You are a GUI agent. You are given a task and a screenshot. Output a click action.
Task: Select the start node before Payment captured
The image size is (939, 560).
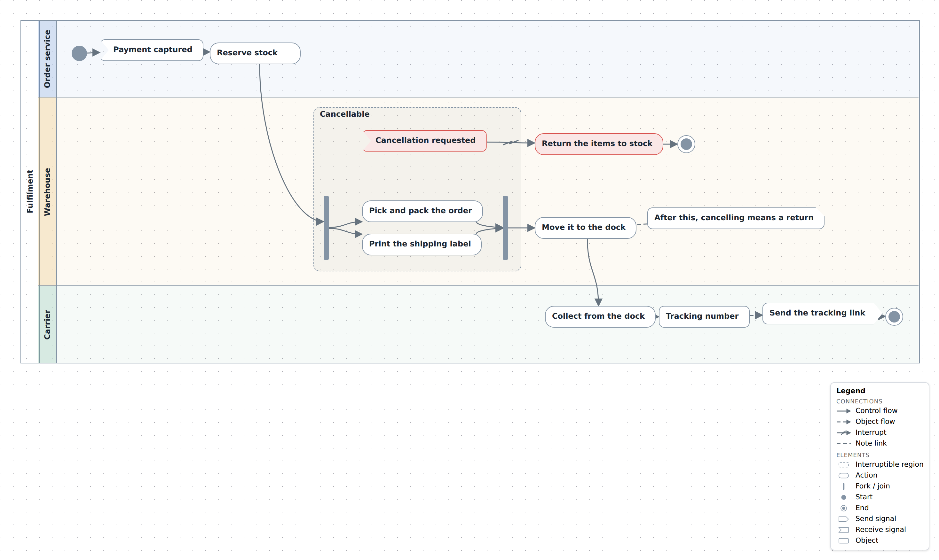coord(79,53)
